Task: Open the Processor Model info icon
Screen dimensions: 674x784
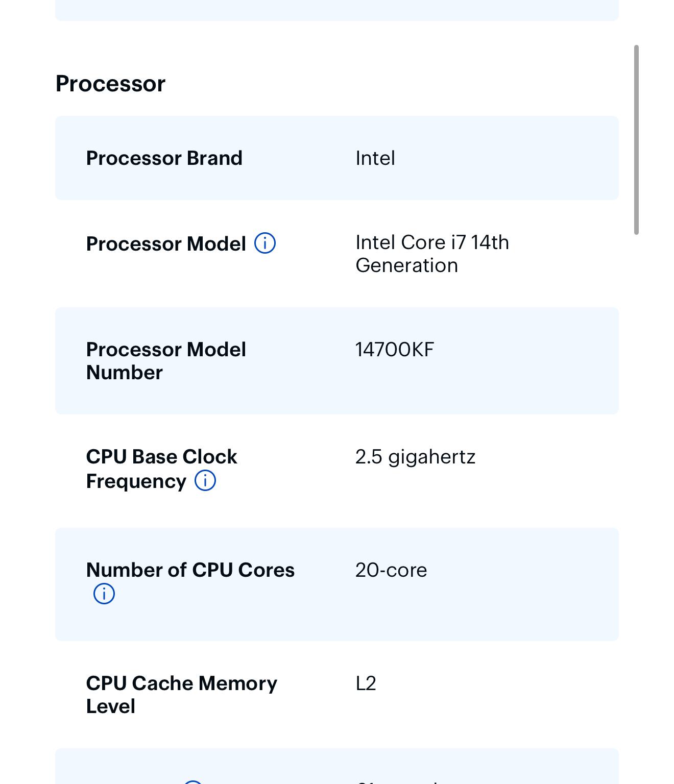Action: tap(265, 243)
